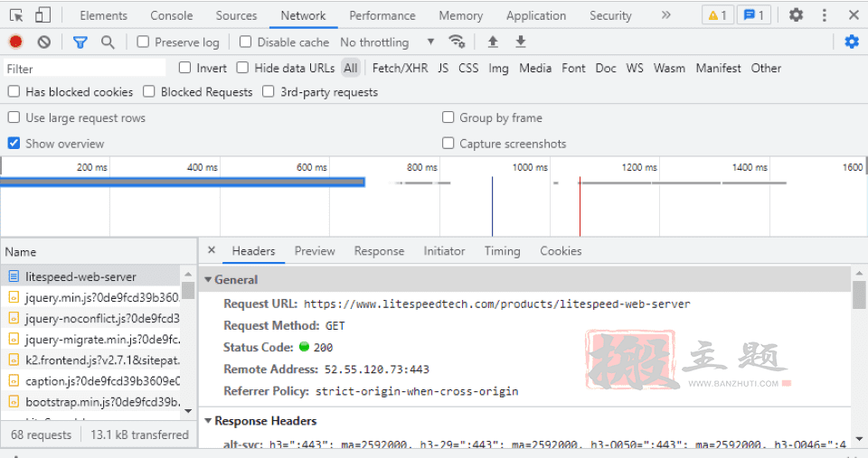Switch to the Console tab
This screenshot has width=868, height=458.
(172, 15)
